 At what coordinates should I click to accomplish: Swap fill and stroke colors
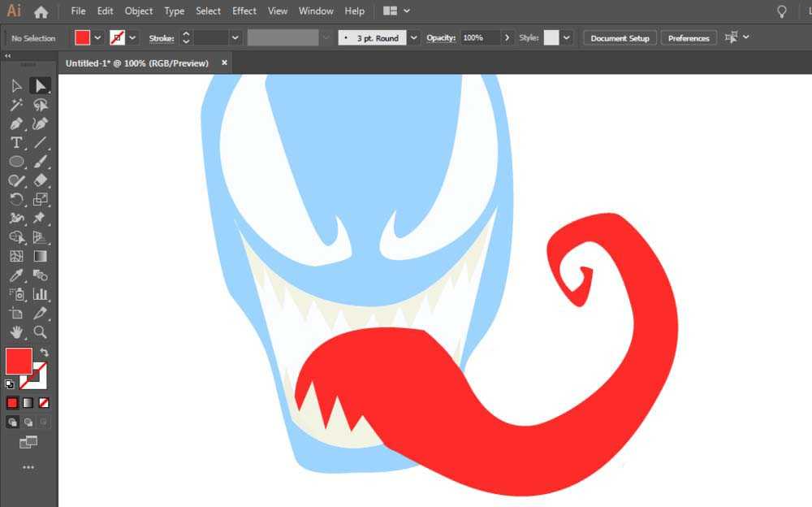coord(44,353)
